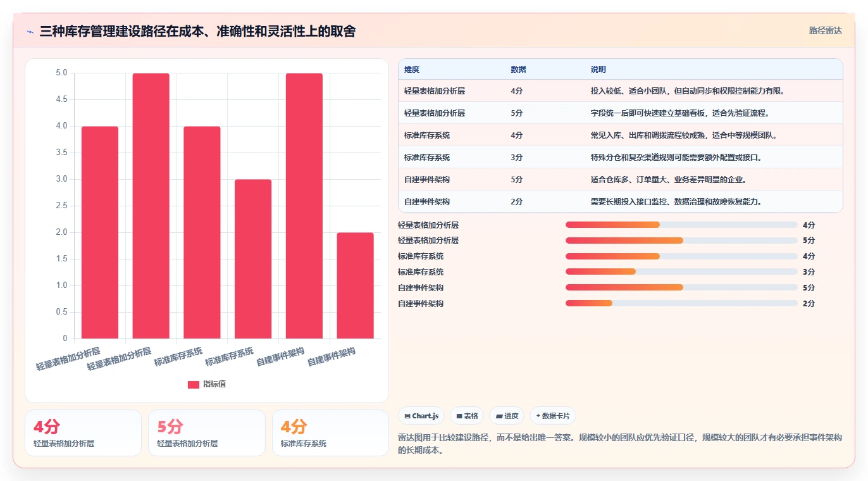Select the 表格 chip
This screenshot has width=868, height=481.
click(467, 416)
